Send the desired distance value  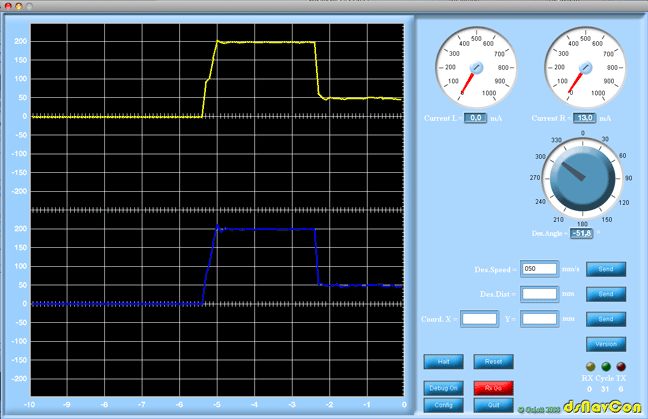[x=606, y=294]
